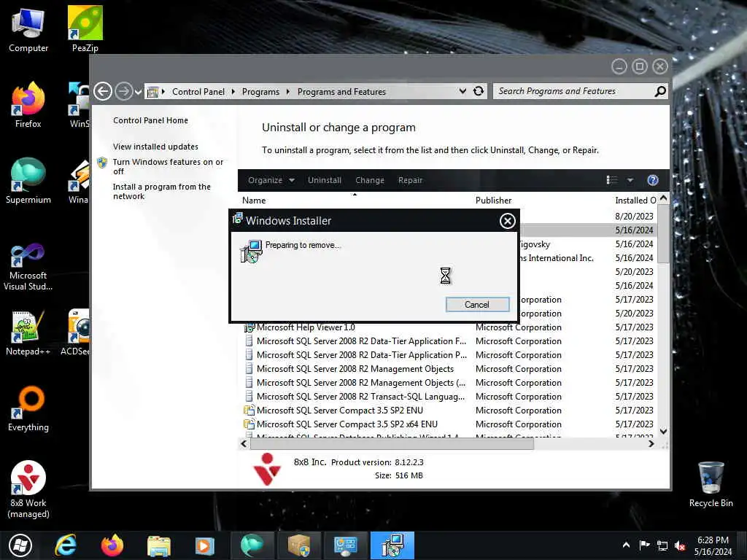747x560 pixels.
Task: Click Change in the toolbar
Action: click(370, 180)
